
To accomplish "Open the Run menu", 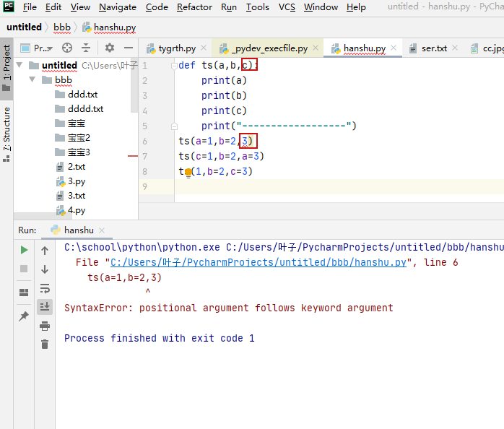I will tap(229, 7).
